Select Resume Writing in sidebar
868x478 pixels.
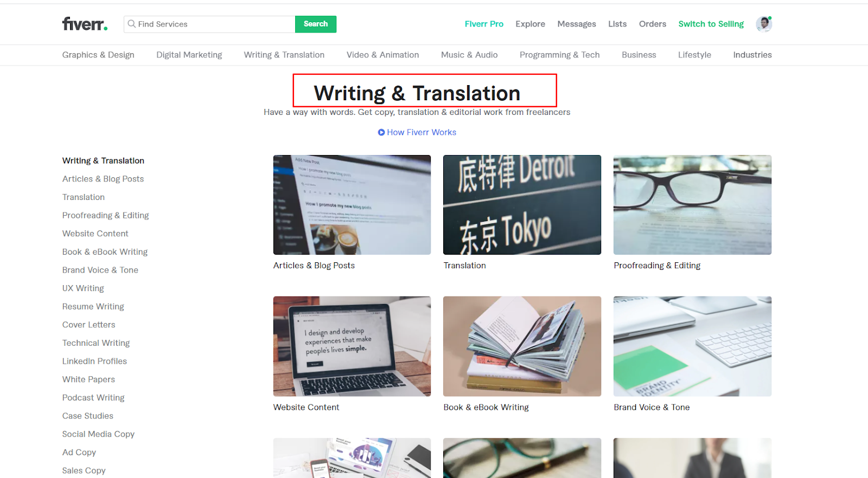(93, 307)
